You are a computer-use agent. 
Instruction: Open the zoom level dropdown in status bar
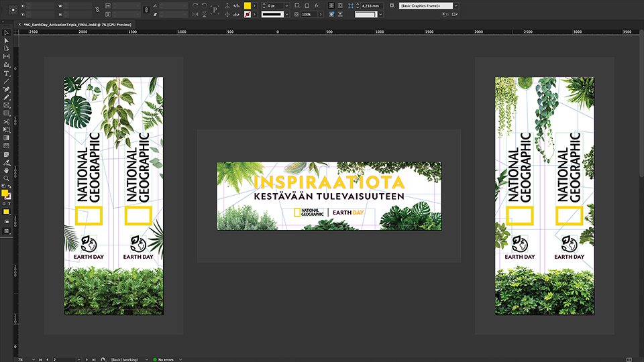[34, 359]
